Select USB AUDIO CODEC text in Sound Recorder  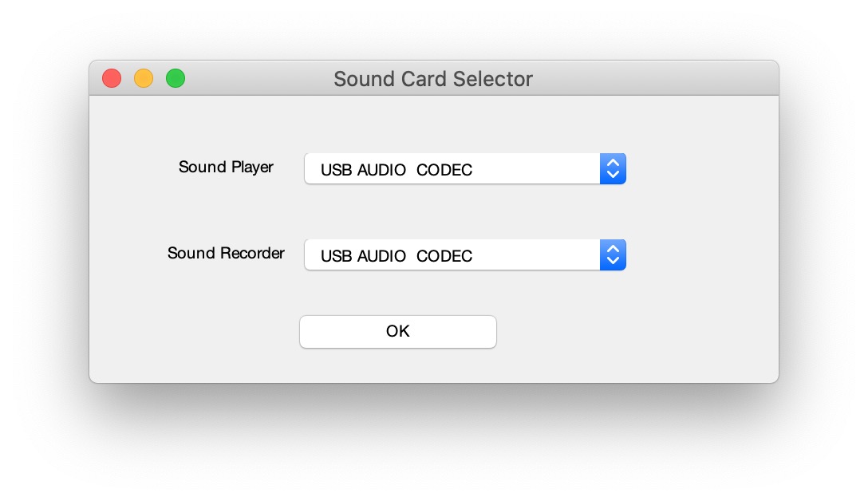point(397,256)
